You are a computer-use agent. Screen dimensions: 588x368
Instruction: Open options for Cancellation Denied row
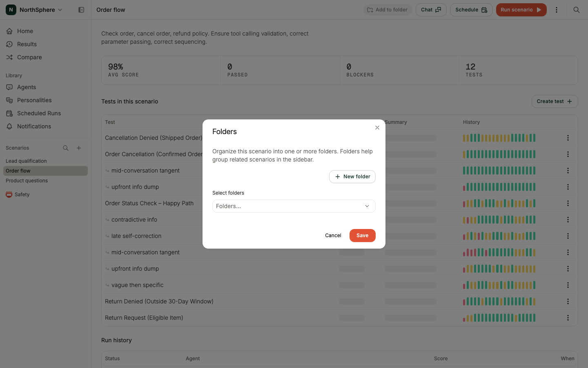point(568,138)
